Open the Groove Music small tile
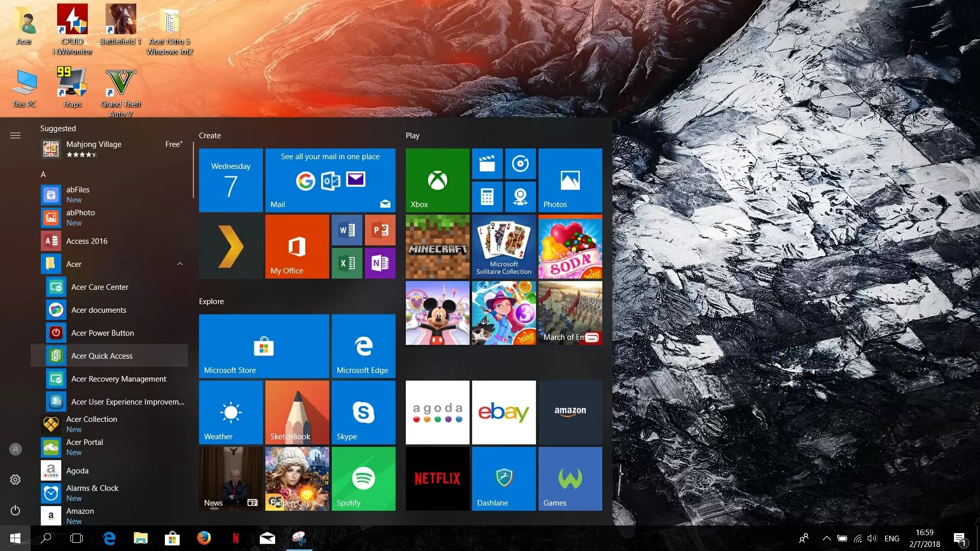This screenshot has width=980, height=551. tap(520, 164)
